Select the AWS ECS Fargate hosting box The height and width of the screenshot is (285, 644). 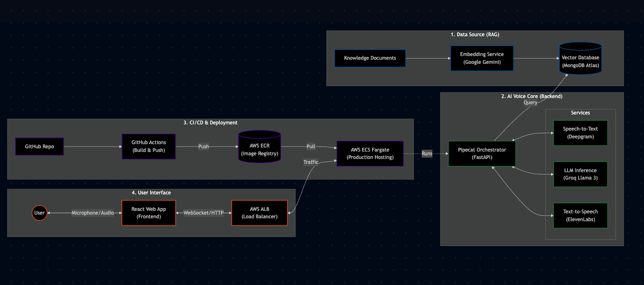tap(370, 153)
